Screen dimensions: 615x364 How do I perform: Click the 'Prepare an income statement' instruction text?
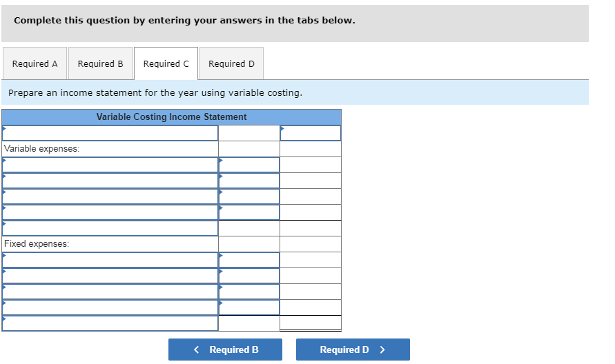click(155, 93)
